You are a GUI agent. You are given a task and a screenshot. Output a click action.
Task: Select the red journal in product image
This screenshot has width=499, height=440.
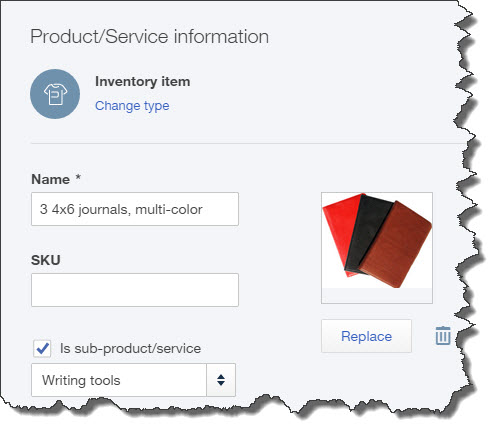pyautogui.click(x=338, y=227)
